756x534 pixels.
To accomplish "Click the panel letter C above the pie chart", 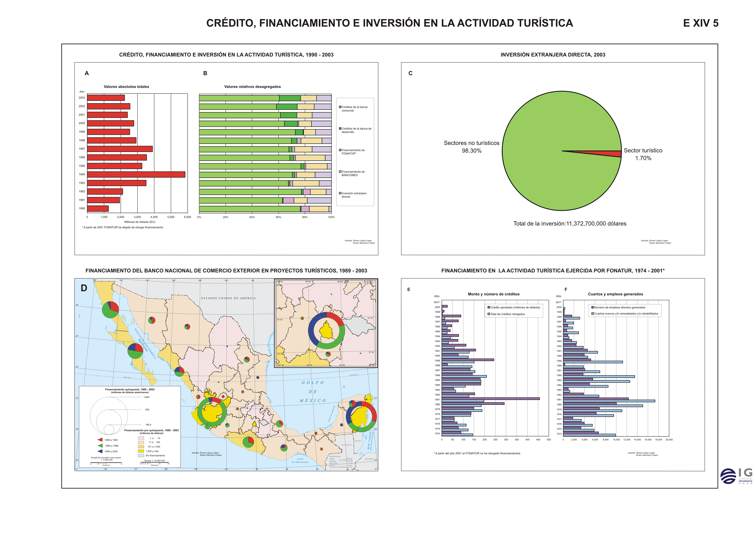I will (410, 73).
